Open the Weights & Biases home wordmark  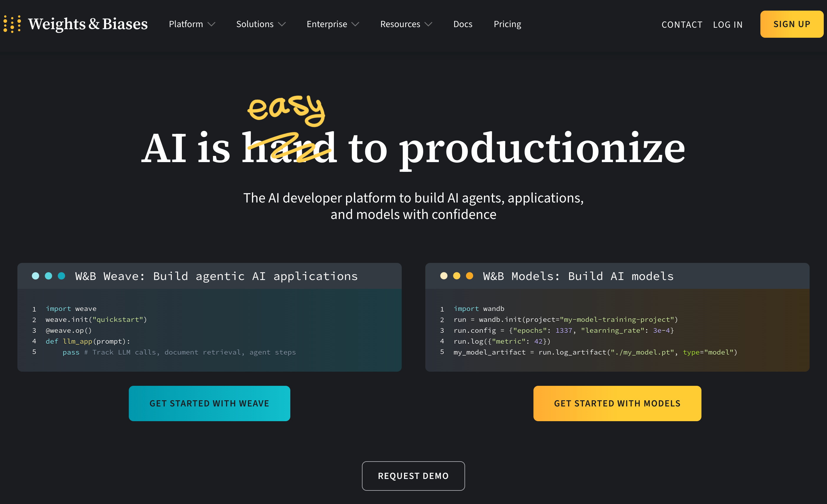[x=88, y=24]
